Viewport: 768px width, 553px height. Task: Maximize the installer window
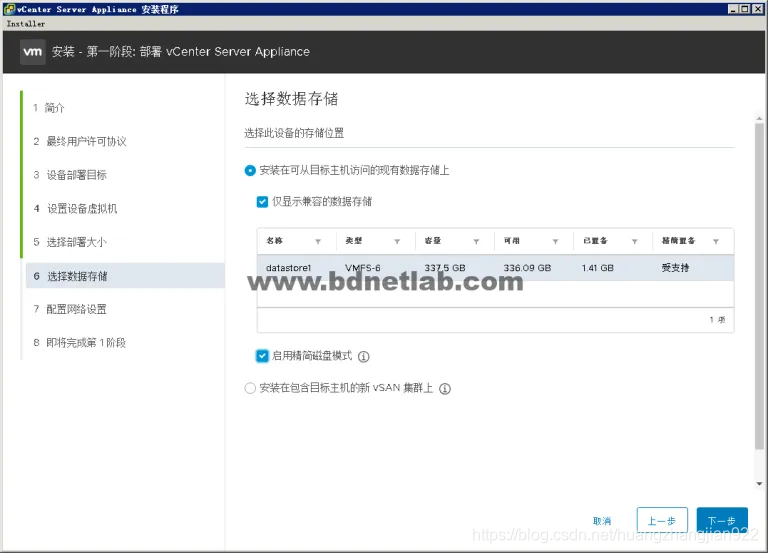(744, 9)
